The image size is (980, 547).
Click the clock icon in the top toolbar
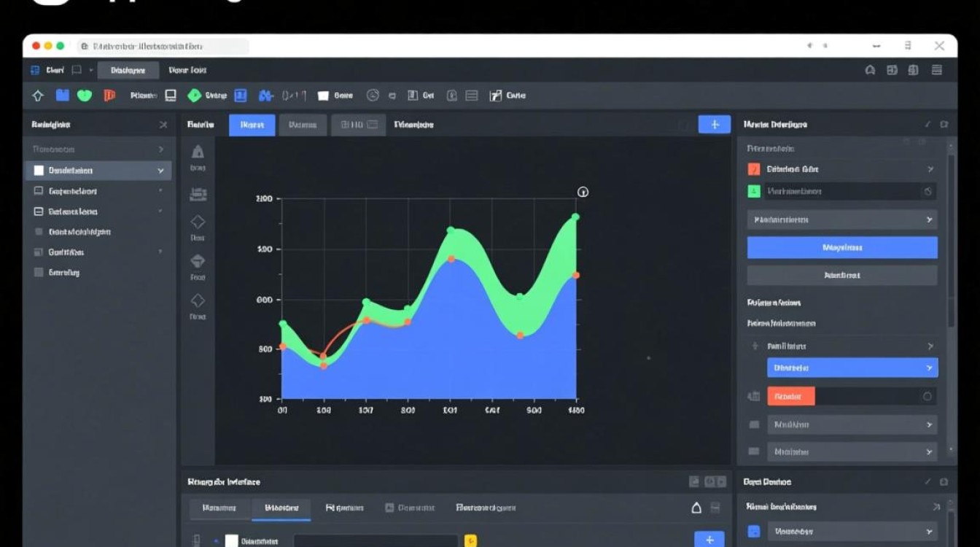373,96
